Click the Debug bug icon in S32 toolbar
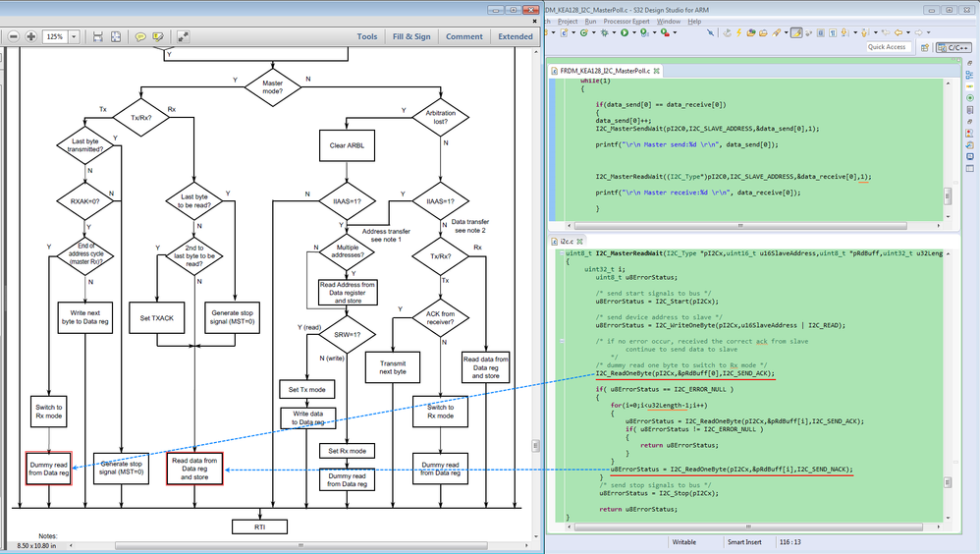 click(x=604, y=32)
